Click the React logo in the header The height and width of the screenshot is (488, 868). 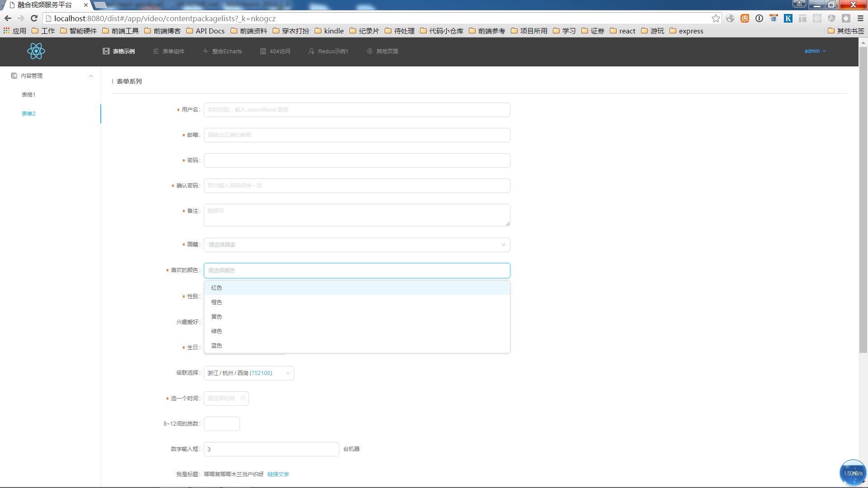(36, 51)
